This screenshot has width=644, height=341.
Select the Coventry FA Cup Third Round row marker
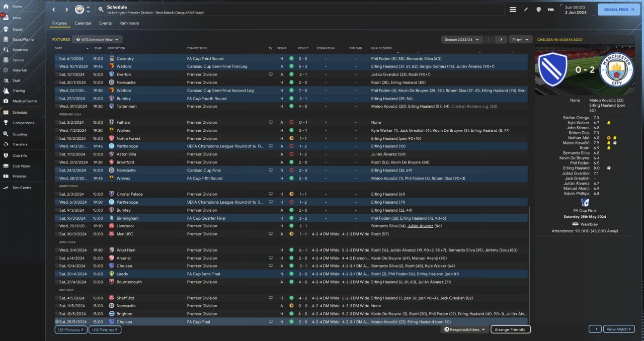tap(57, 58)
